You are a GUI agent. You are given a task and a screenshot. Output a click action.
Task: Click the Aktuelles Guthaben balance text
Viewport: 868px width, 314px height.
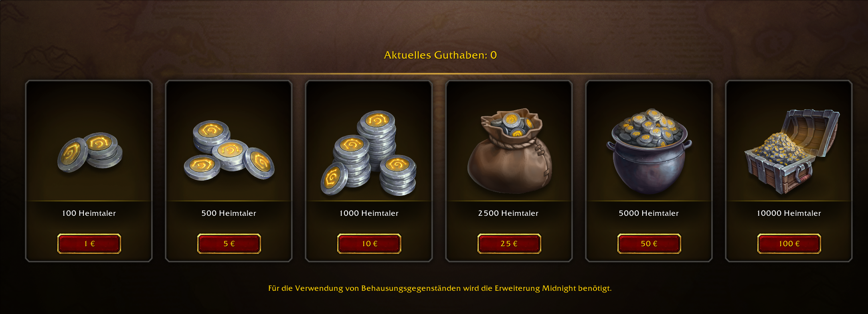pos(440,55)
